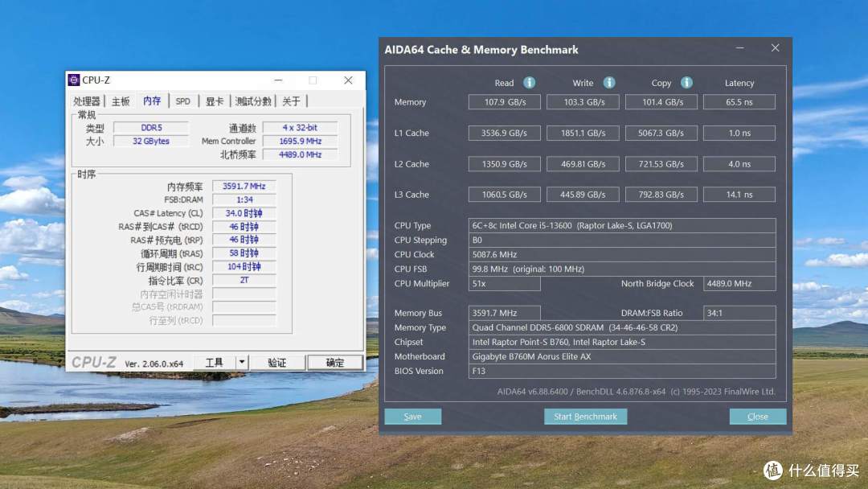Click the CAS# Latency 34.0 时钟 value
868x489 pixels.
(x=244, y=212)
